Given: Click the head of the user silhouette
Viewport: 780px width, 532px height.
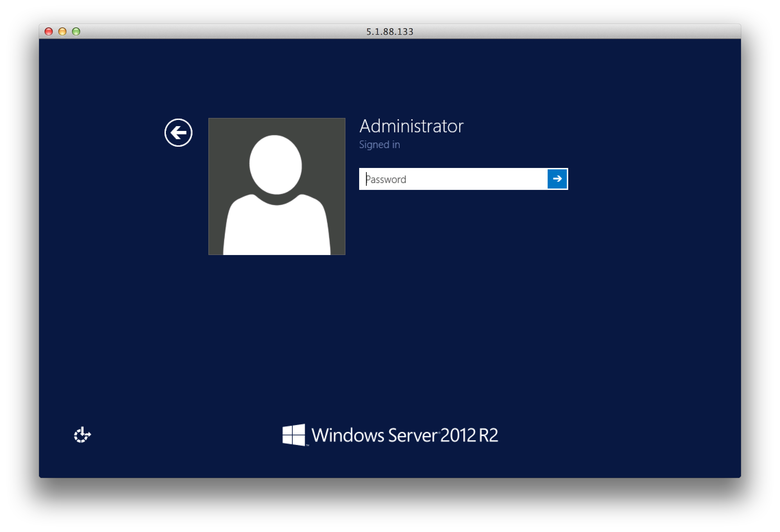Looking at the screenshot, I should coord(276,165).
